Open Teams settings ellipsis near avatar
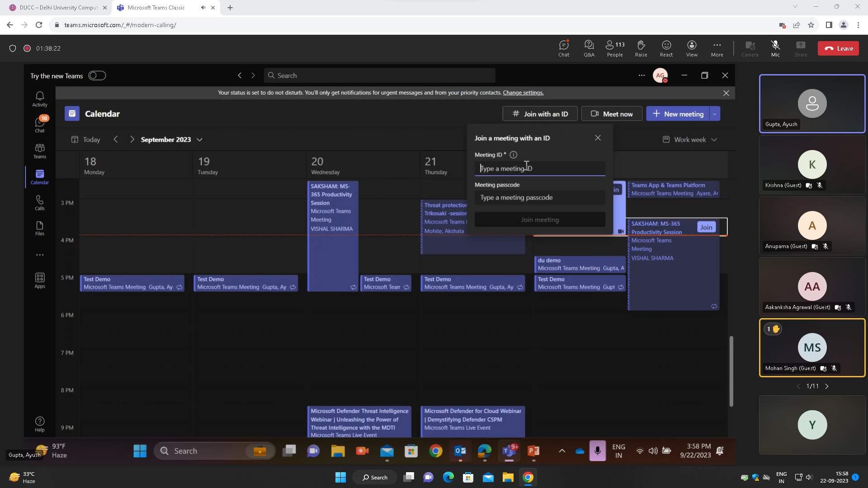This screenshot has height=488, width=868. click(x=642, y=75)
